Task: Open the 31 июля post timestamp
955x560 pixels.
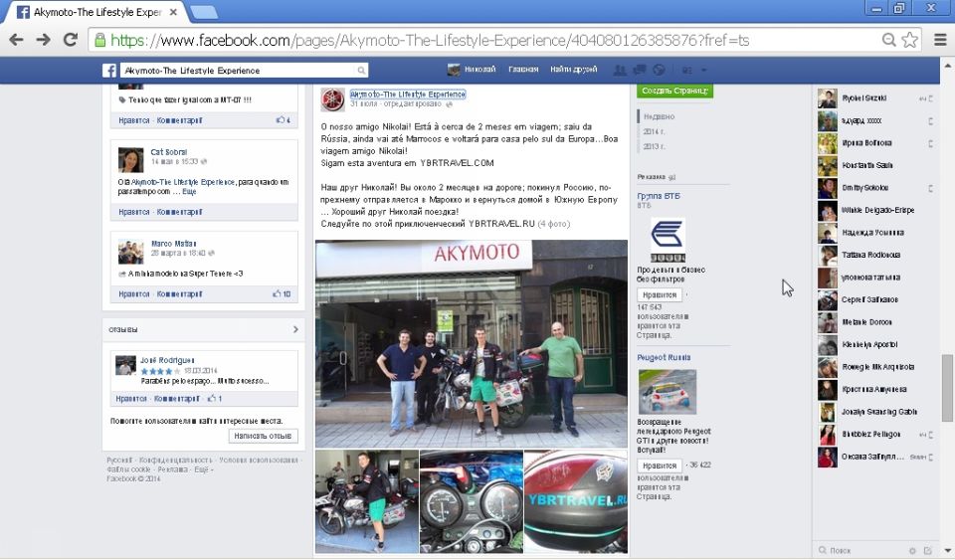Action: (364, 104)
